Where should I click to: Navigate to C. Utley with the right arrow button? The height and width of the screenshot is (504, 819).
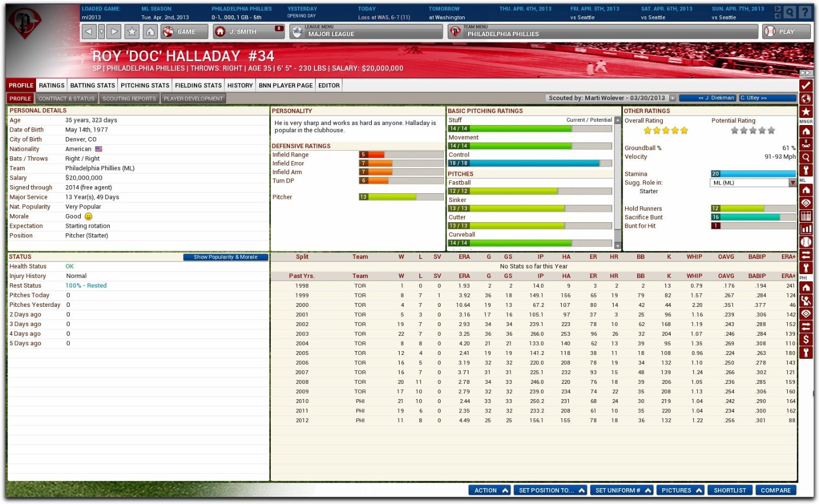764,98
